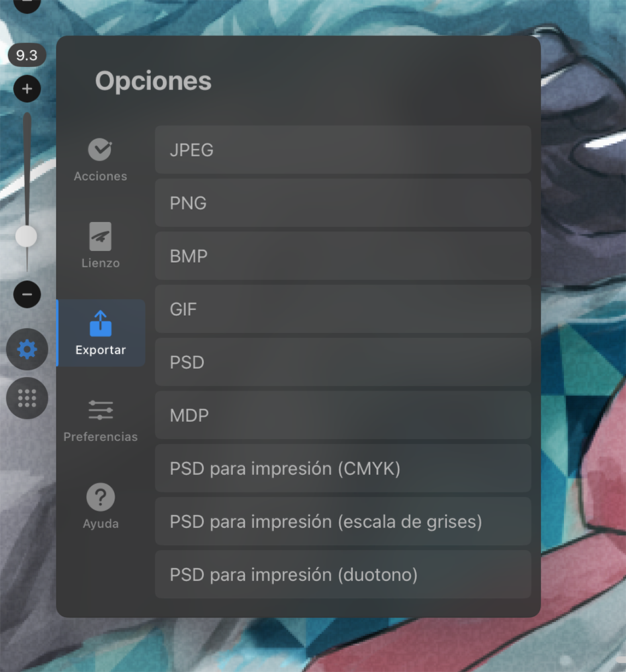Click the blue gear settings button
This screenshot has height=672, width=626.
27,349
